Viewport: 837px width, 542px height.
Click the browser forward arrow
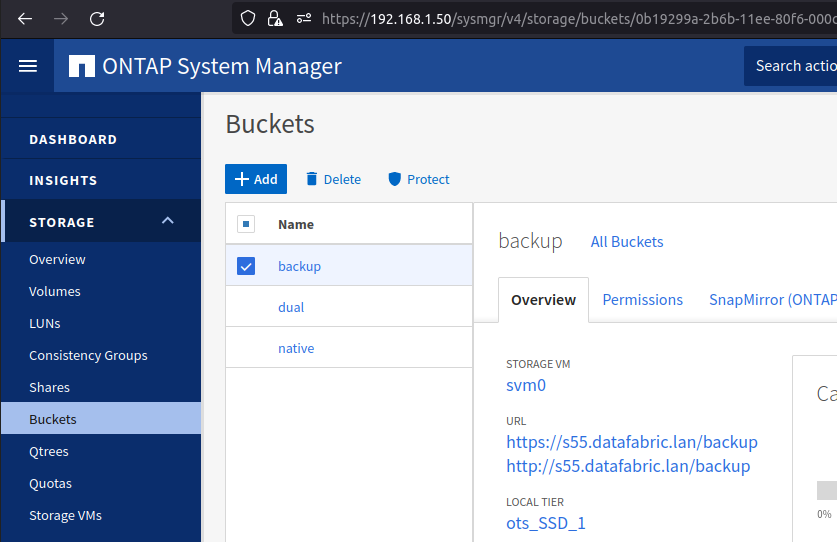point(61,19)
